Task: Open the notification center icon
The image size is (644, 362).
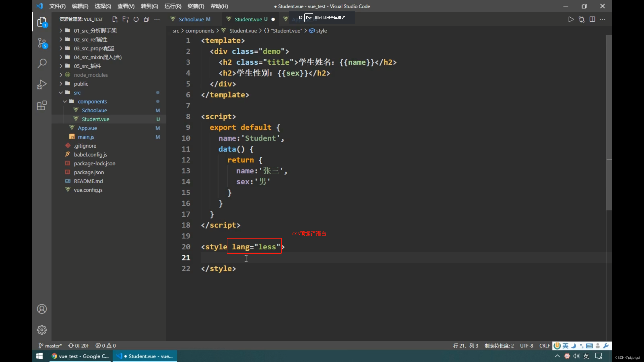Action: point(598,356)
